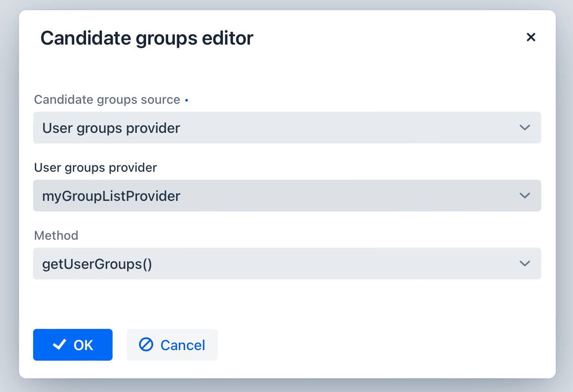573x392 pixels.
Task: Click the Method field label
Action: pos(56,235)
